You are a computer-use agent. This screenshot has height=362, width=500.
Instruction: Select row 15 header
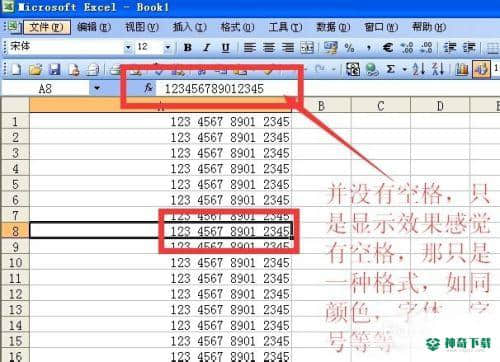pyautogui.click(x=15, y=341)
